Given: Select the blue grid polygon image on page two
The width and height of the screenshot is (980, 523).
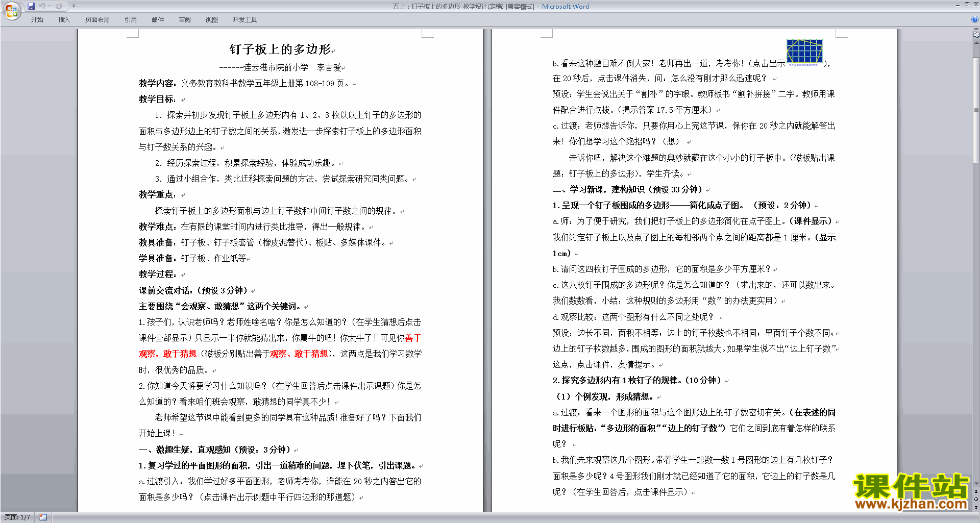Looking at the screenshot, I should click(804, 53).
